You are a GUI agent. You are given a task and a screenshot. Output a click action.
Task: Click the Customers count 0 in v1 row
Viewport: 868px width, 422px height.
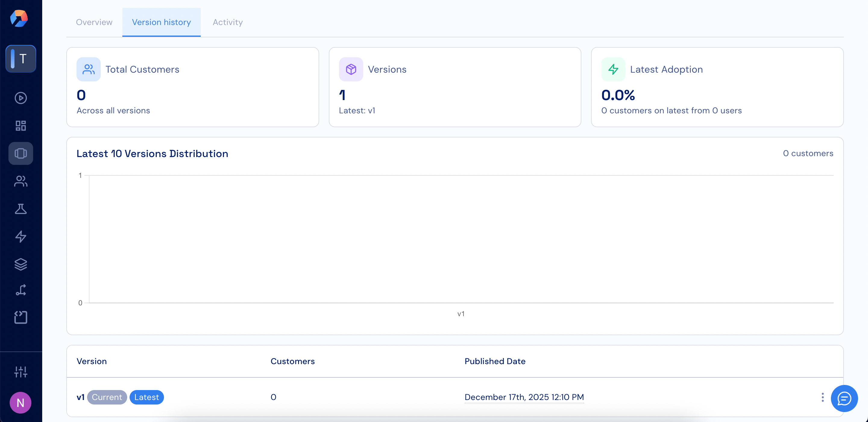273,397
